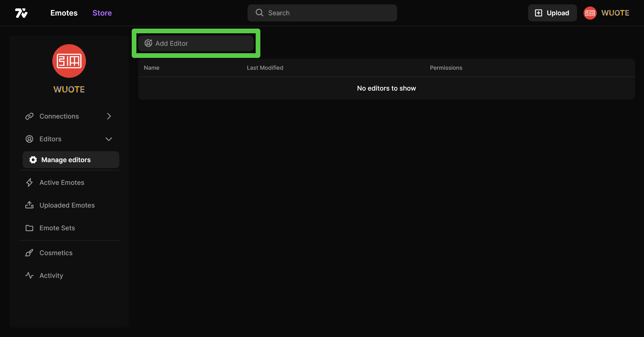
Task: Open the Emotes tab in top navigation
Action: (64, 13)
